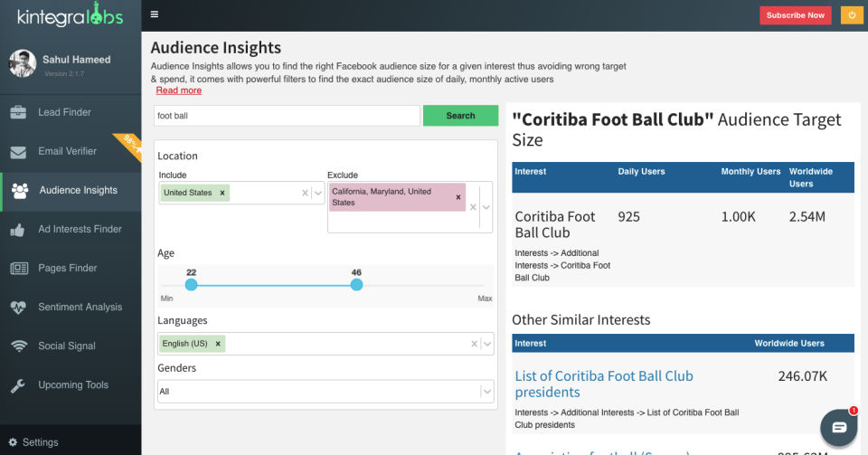Expand the Genders dropdown
Image resolution: width=868 pixels, height=455 pixels.
tap(487, 392)
